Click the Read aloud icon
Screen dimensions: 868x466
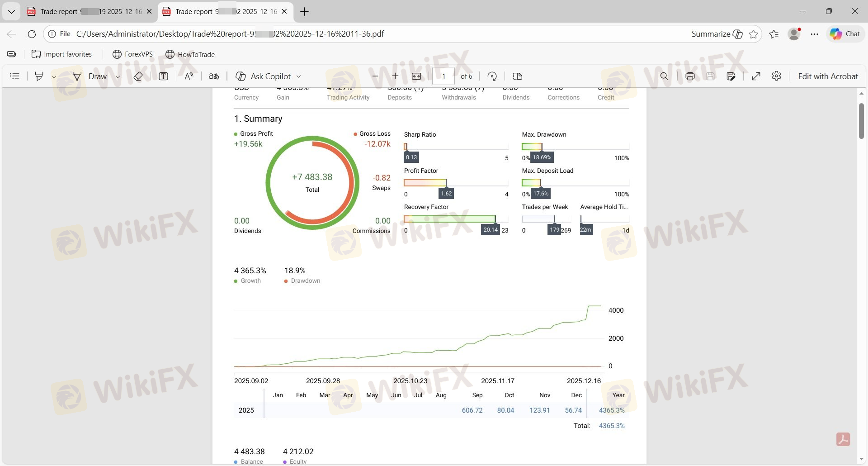pyautogui.click(x=189, y=76)
